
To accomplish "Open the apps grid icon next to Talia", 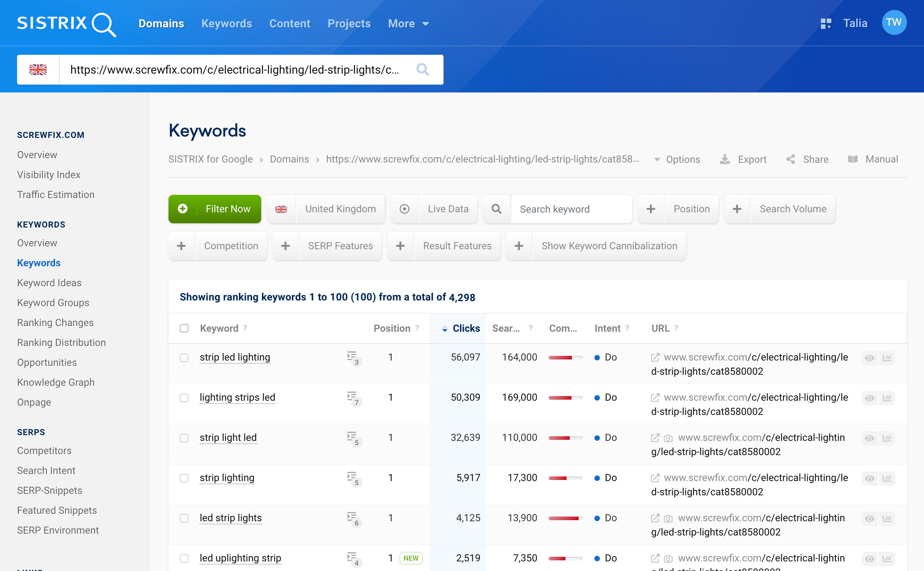I will click(826, 23).
